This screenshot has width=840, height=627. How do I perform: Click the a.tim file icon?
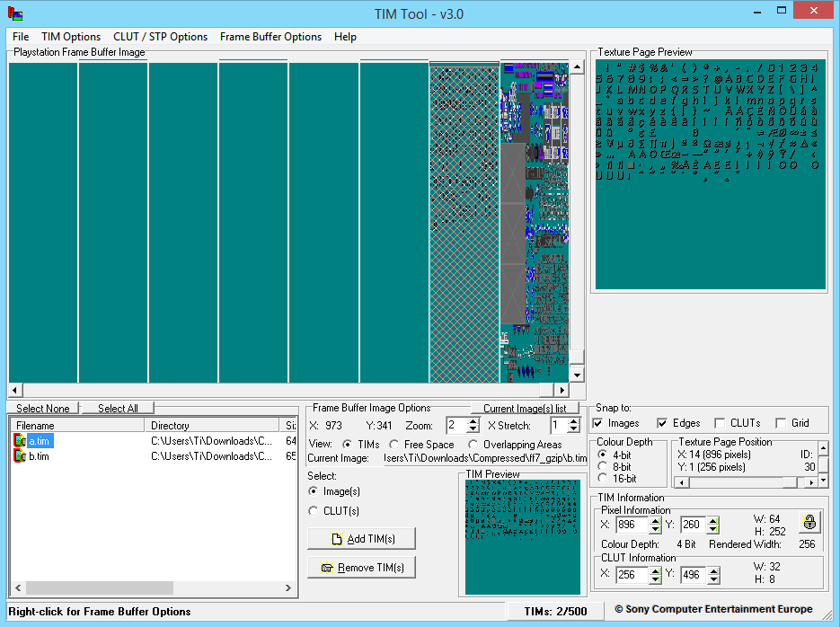(20, 441)
